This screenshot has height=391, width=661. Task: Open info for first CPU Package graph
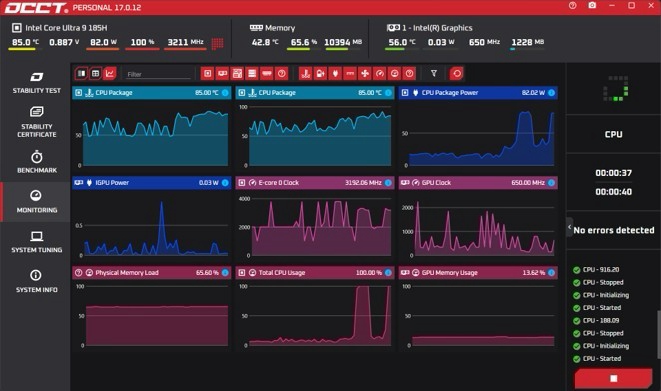coord(226,93)
